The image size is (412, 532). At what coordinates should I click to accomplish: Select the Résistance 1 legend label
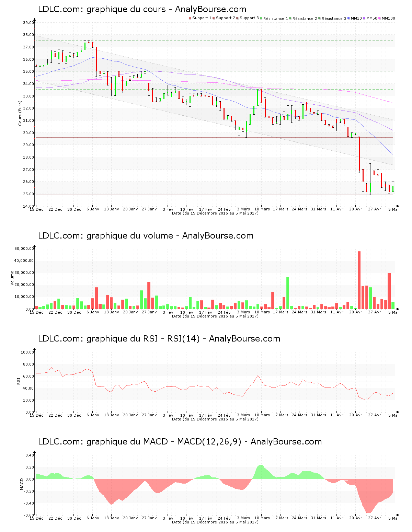click(x=276, y=18)
